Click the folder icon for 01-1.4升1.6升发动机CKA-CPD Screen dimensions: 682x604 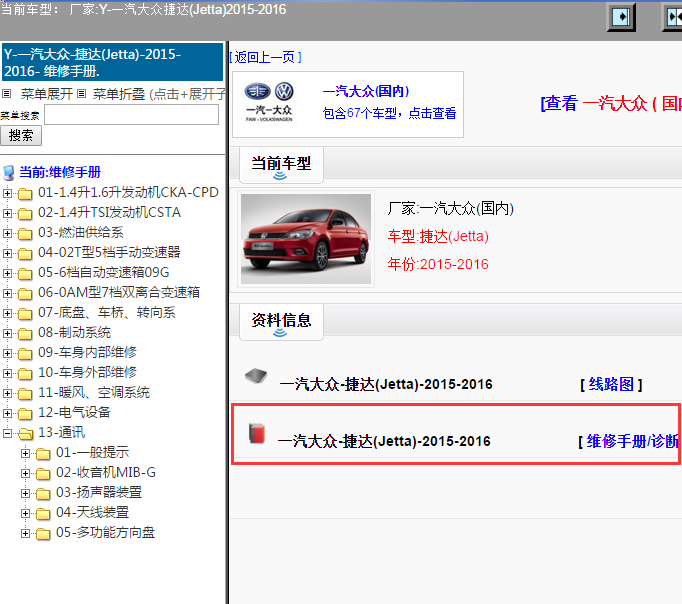(25, 194)
